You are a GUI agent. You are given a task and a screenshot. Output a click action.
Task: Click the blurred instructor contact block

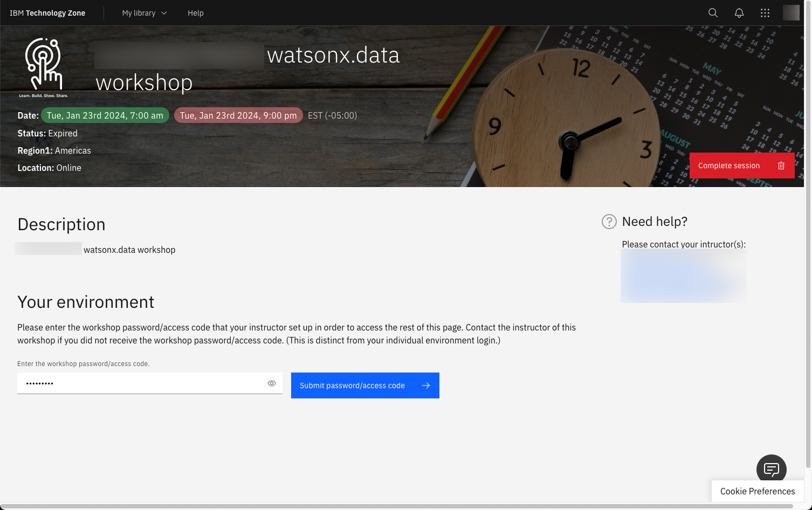684,276
